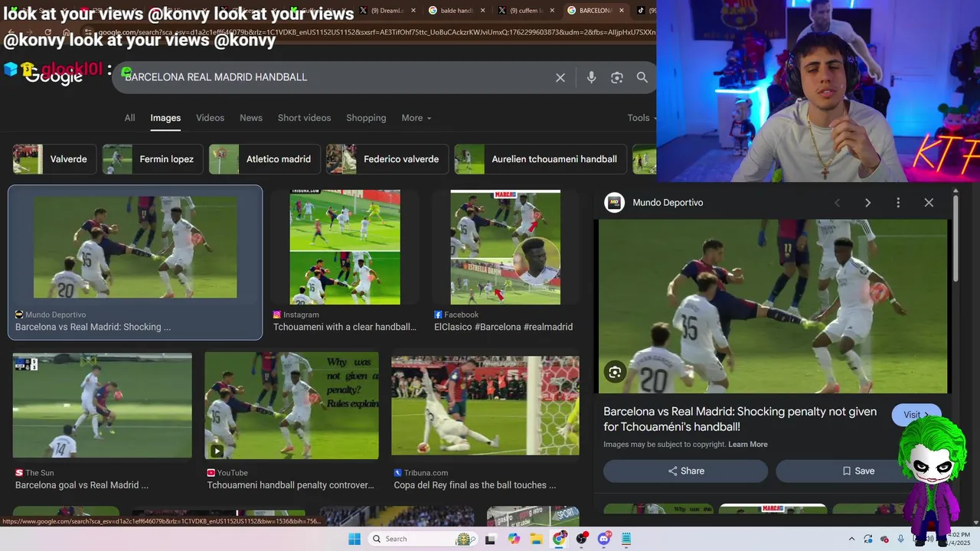This screenshot has width=980, height=551.
Task: Open Task View on the taskbar
Action: (490, 539)
